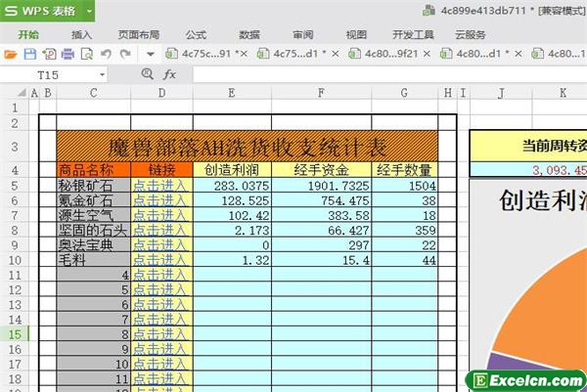Image resolution: width=587 pixels, height=392 pixels.
Task: Select the cell with value 1901.7325
Action: (x=322, y=186)
